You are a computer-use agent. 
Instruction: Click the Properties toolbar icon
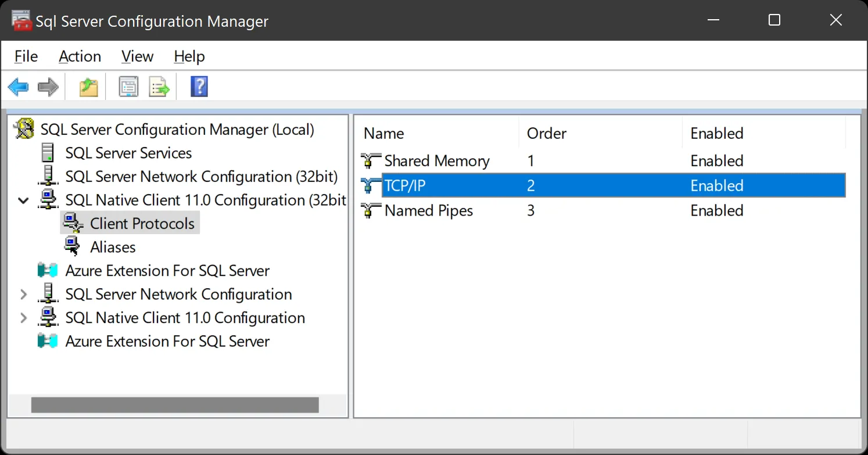(x=128, y=88)
